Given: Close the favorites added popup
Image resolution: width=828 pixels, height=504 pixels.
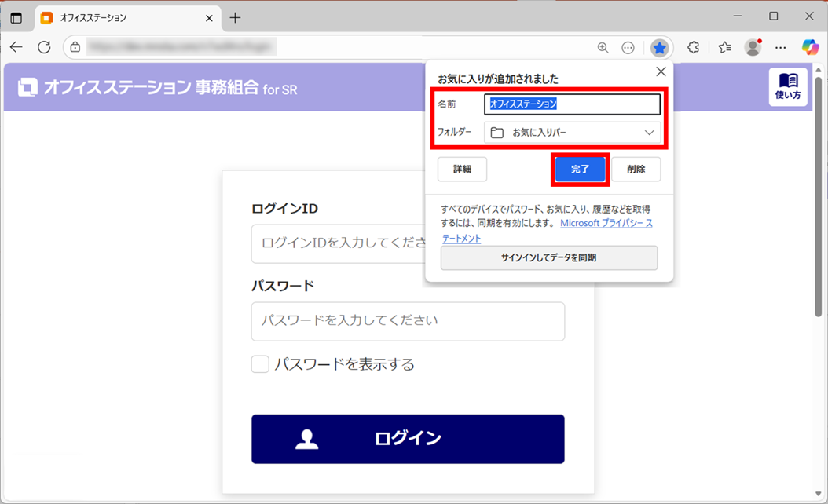Looking at the screenshot, I should click(661, 71).
